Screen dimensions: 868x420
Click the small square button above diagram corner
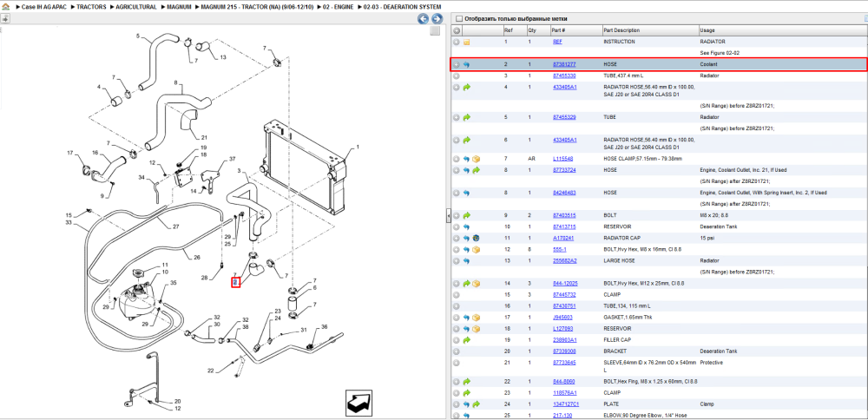click(x=435, y=31)
